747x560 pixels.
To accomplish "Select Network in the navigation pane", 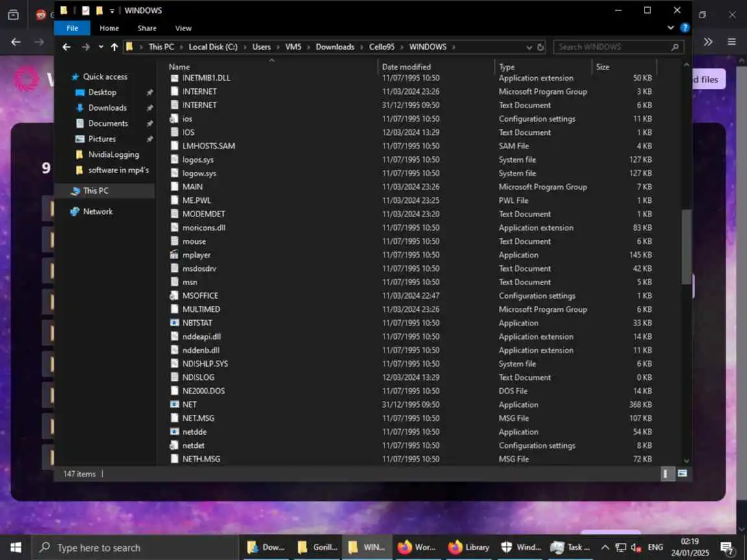I will (98, 211).
